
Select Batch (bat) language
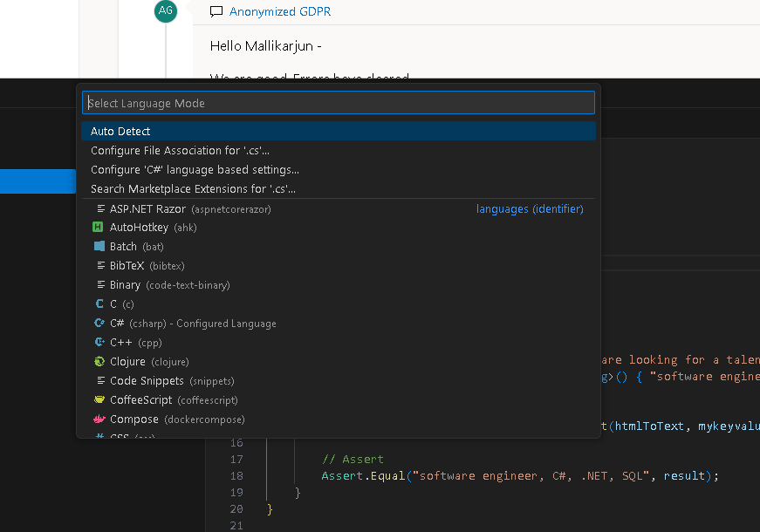click(x=338, y=247)
